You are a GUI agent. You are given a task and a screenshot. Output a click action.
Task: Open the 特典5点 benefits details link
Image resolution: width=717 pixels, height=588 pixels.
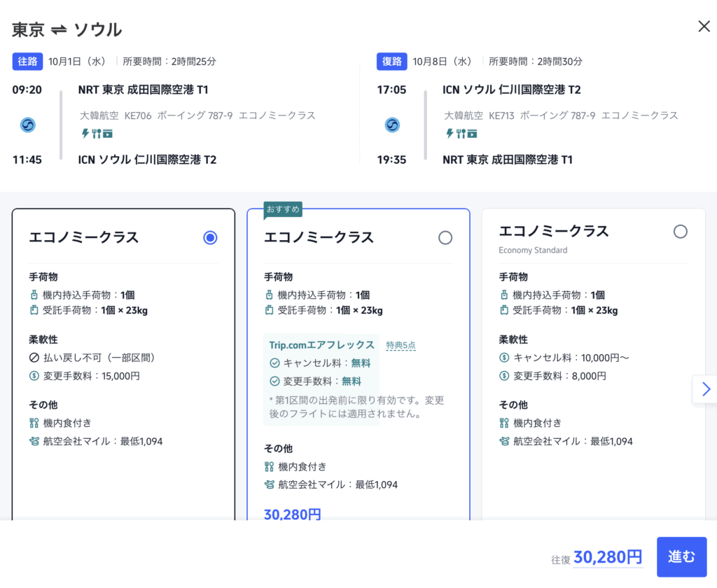pos(401,345)
